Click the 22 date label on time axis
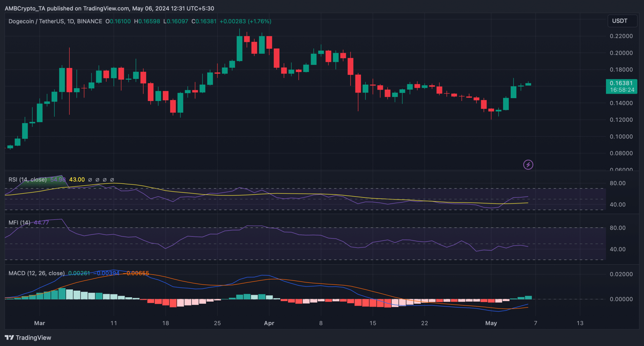 (x=425, y=323)
